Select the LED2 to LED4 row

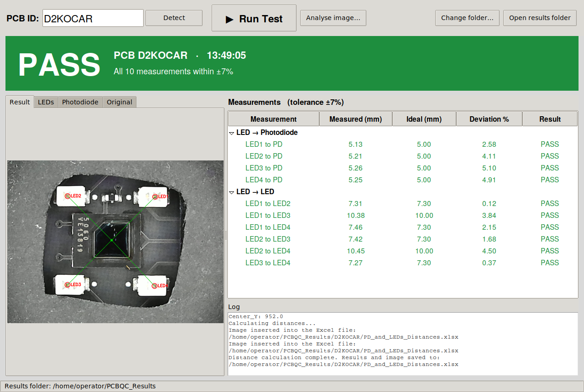[403, 251]
